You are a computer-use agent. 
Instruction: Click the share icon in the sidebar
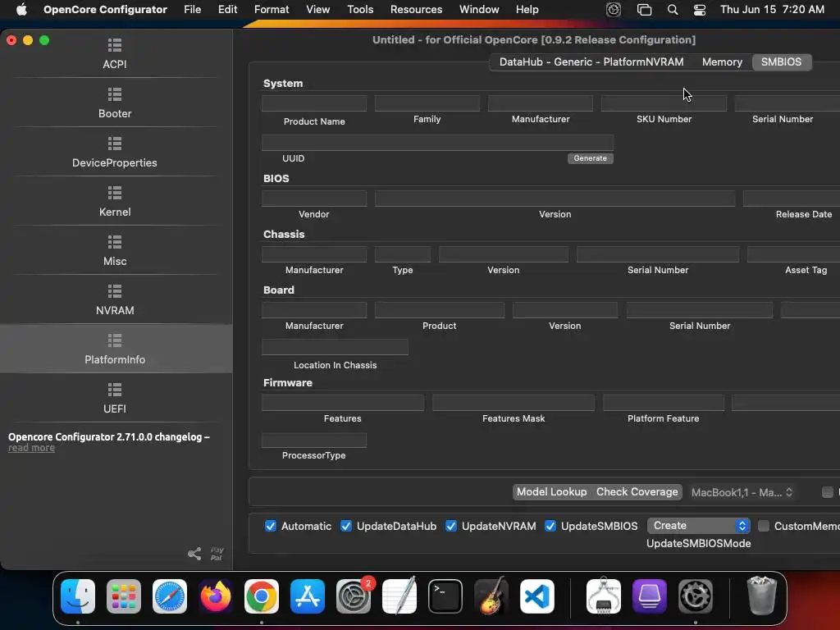click(x=194, y=554)
